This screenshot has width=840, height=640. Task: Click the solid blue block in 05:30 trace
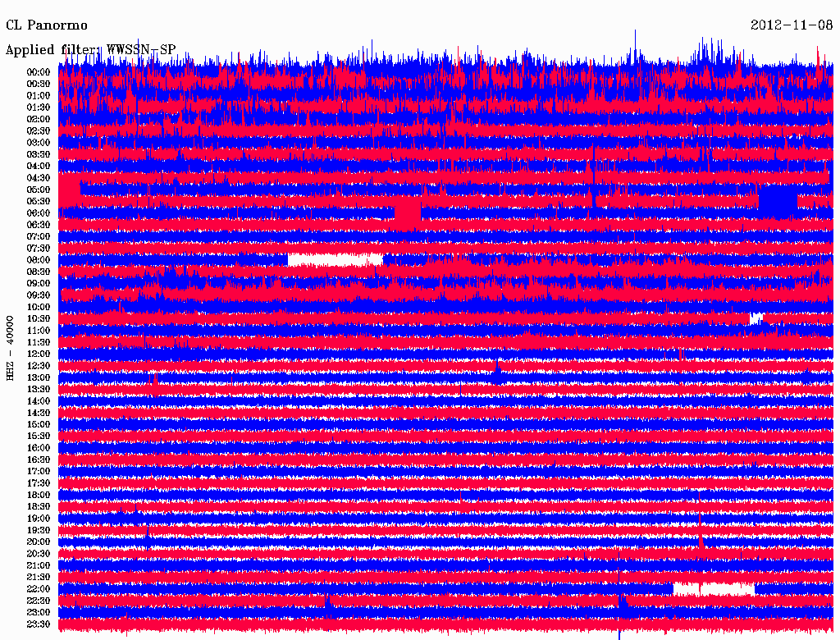point(778,202)
